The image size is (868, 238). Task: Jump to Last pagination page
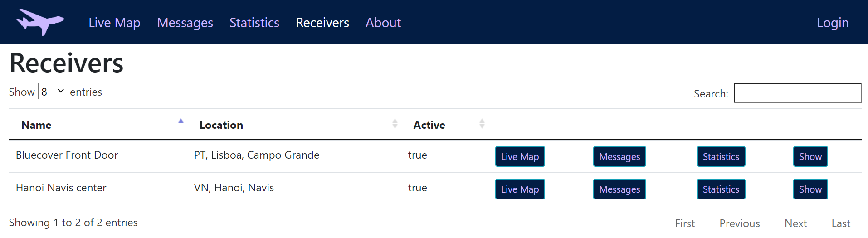(x=840, y=223)
